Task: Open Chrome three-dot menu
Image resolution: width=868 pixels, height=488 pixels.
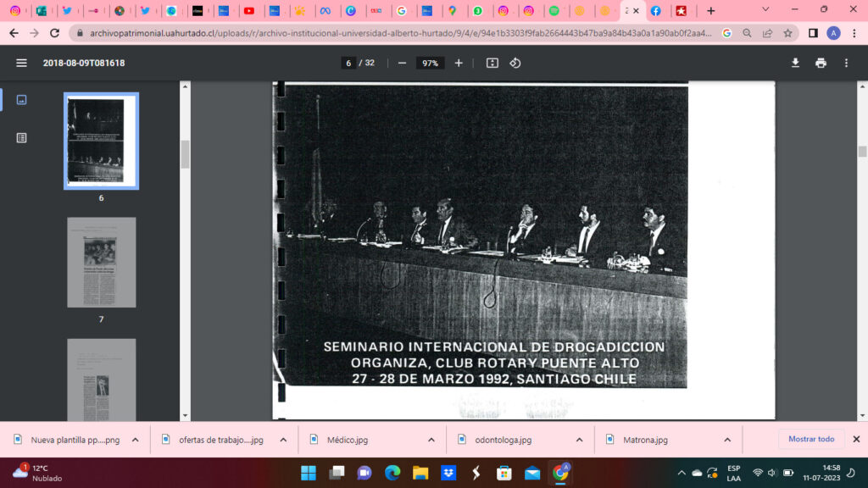Action: (854, 33)
